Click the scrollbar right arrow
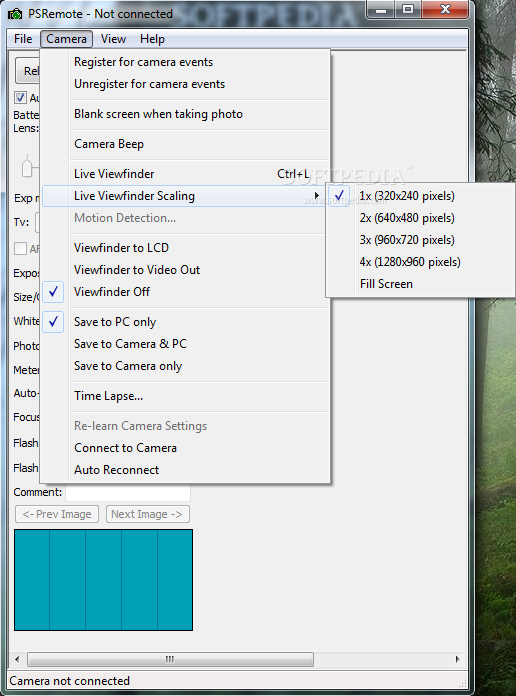This screenshot has height=696, width=516. click(x=457, y=660)
